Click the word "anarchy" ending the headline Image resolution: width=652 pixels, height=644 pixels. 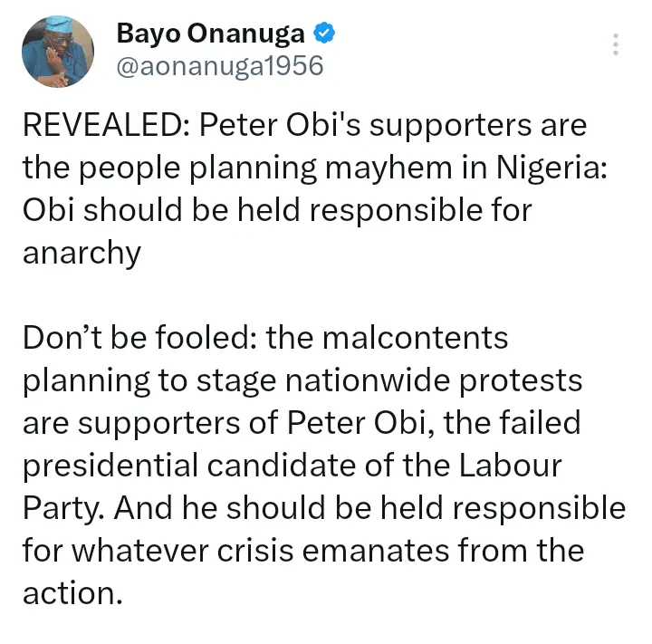pyautogui.click(x=81, y=252)
